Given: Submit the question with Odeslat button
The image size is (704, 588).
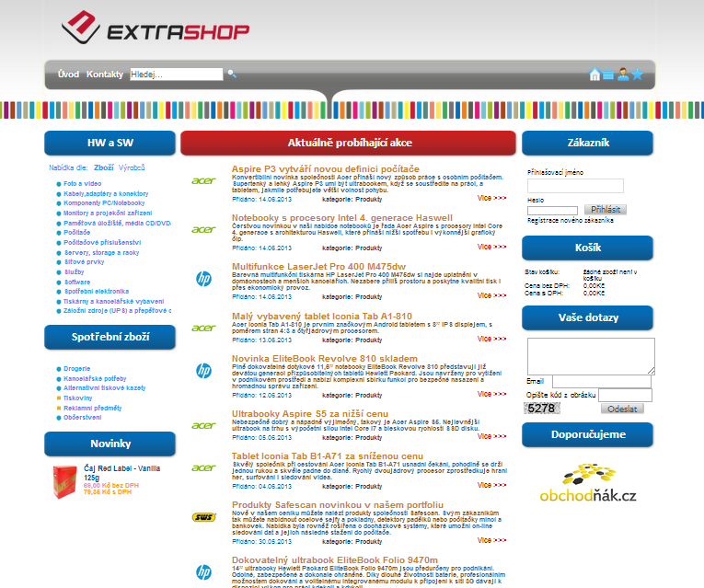Looking at the screenshot, I should (x=622, y=409).
